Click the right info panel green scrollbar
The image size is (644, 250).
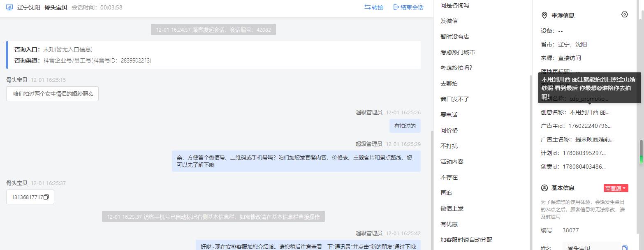tap(641, 152)
